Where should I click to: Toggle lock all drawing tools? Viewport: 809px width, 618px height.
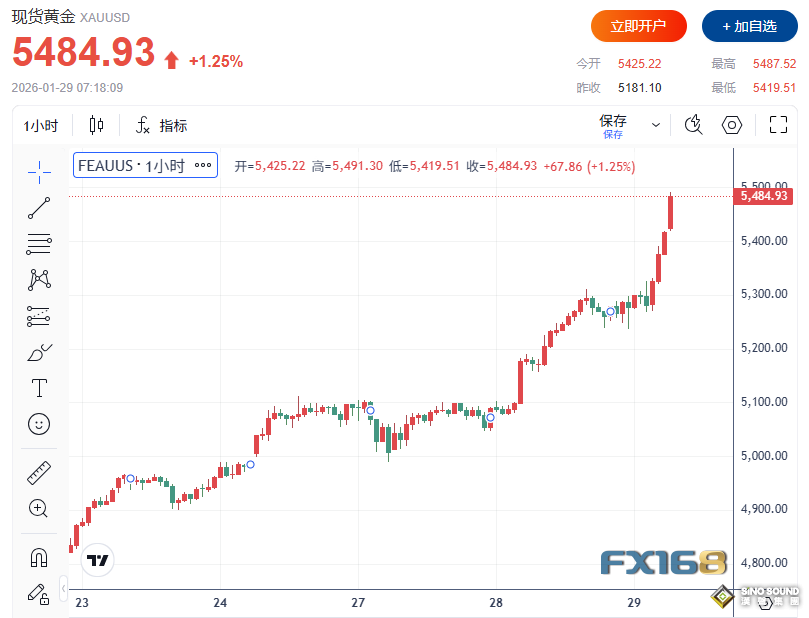[39, 593]
